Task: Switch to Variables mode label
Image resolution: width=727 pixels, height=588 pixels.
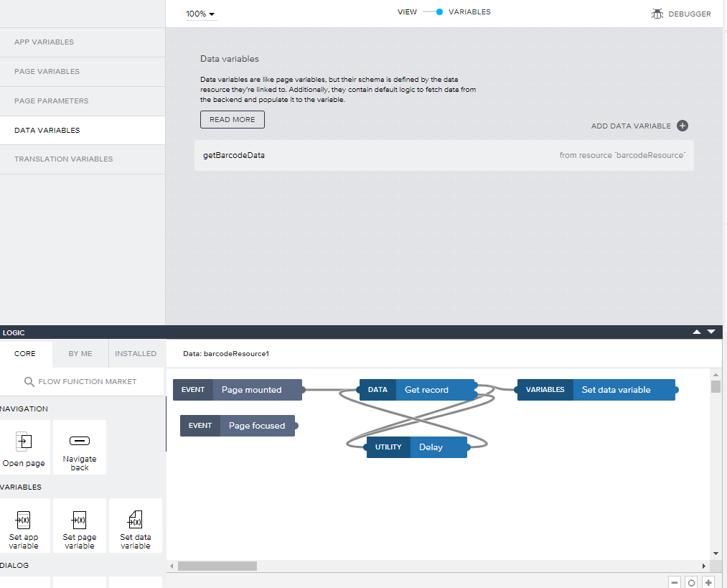Action: 469,12
